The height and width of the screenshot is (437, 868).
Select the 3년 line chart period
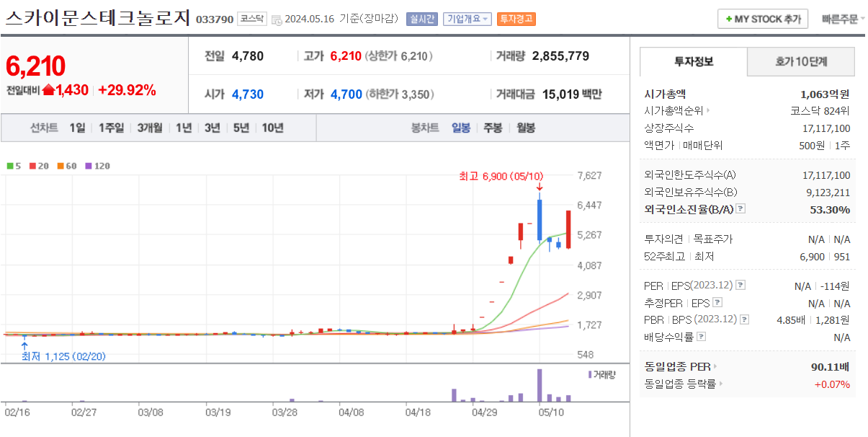tap(212, 128)
